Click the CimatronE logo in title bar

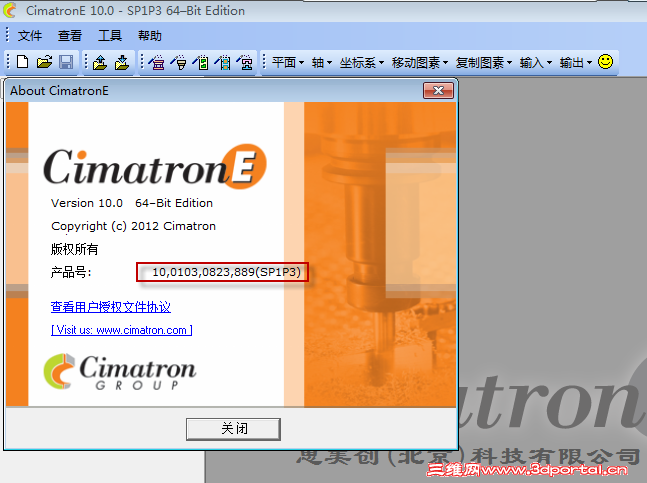tap(10, 10)
